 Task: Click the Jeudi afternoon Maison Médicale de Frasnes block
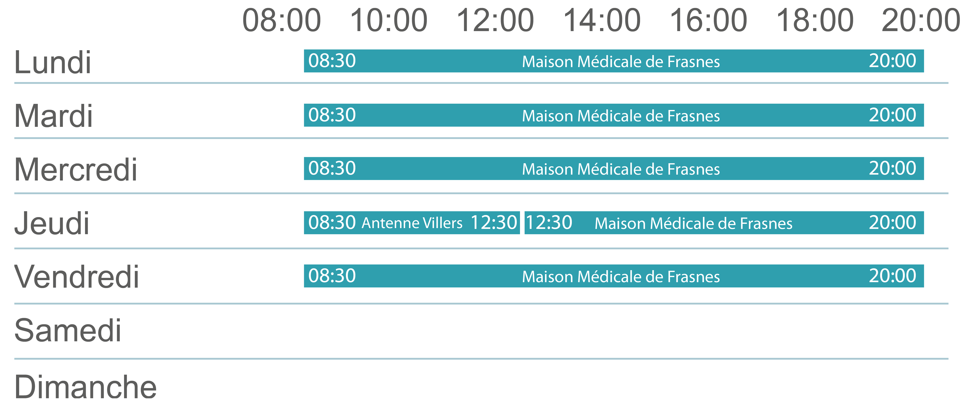click(x=724, y=223)
